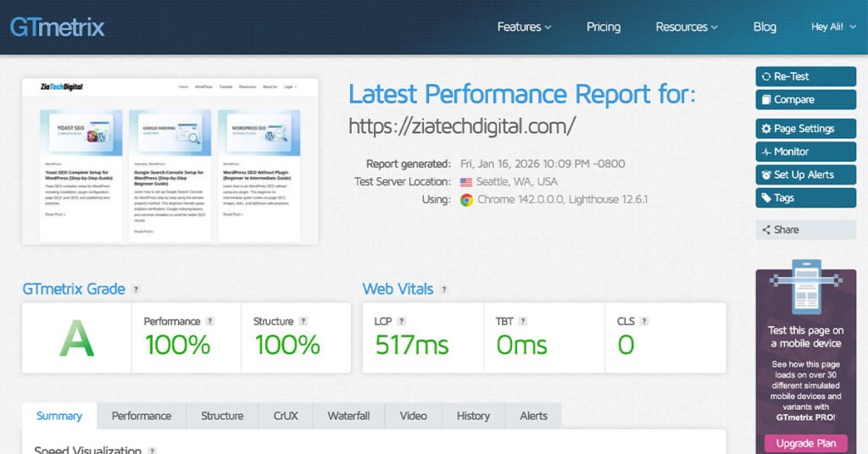Open the Alerts tab
Viewport: 868px width, 454px height.
[x=534, y=417]
